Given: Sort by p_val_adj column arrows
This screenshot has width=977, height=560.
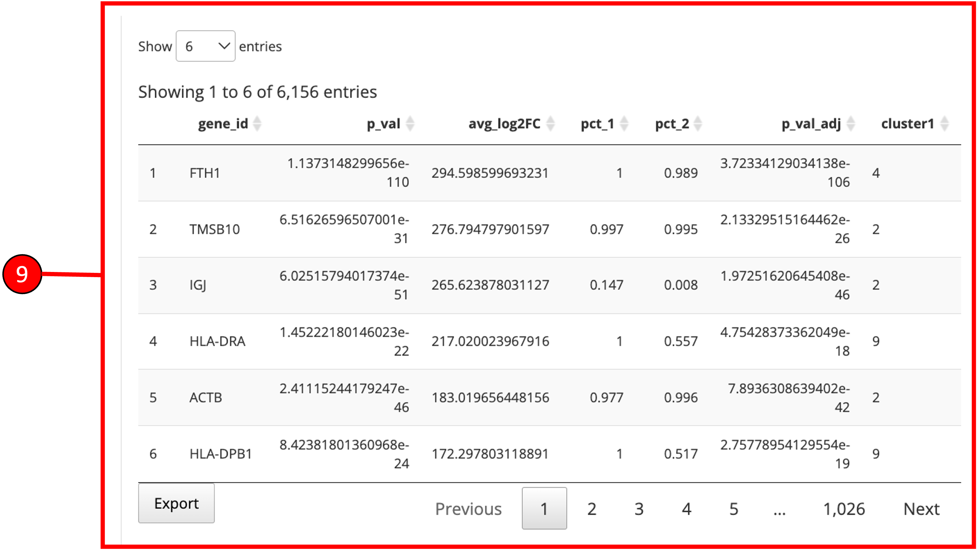Looking at the screenshot, I should (x=851, y=123).
